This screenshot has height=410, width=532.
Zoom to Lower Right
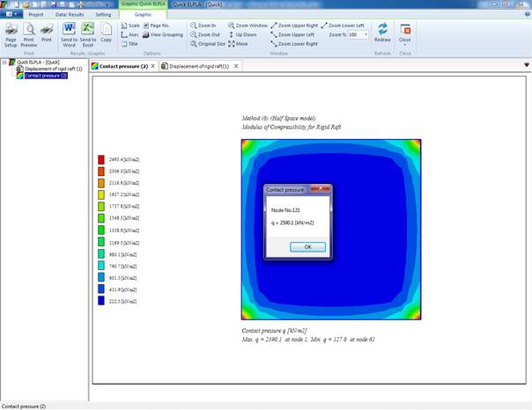click(294, 44)
